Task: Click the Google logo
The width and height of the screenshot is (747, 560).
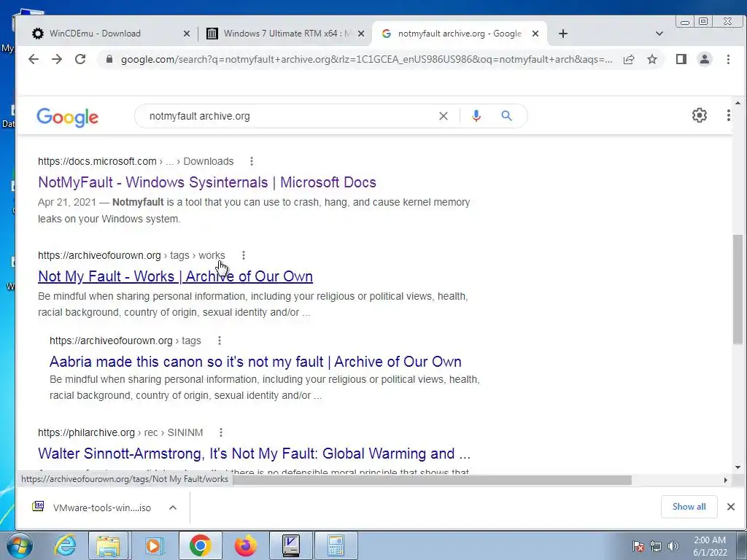Action: point(67,117)
